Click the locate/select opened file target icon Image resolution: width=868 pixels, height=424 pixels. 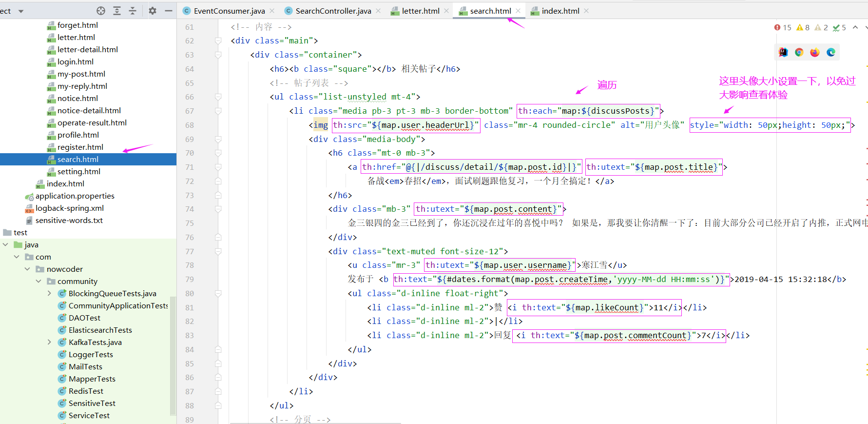(x=101, y=11)
